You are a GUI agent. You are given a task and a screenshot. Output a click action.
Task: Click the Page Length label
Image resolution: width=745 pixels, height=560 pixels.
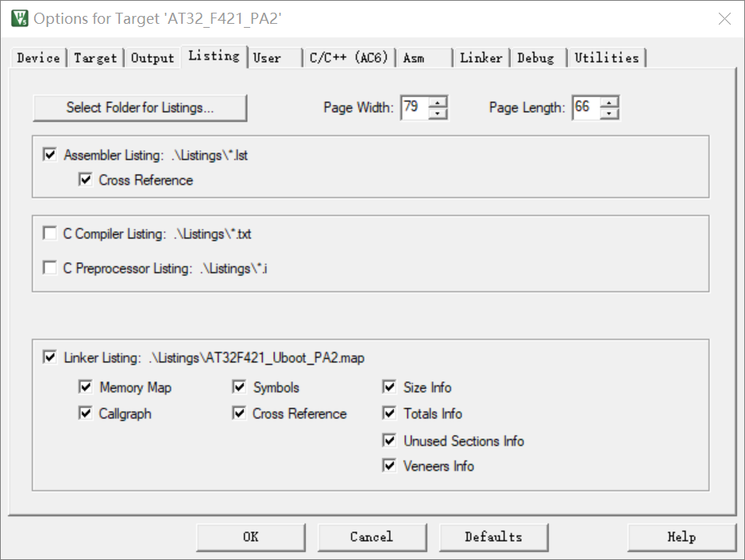527,108
